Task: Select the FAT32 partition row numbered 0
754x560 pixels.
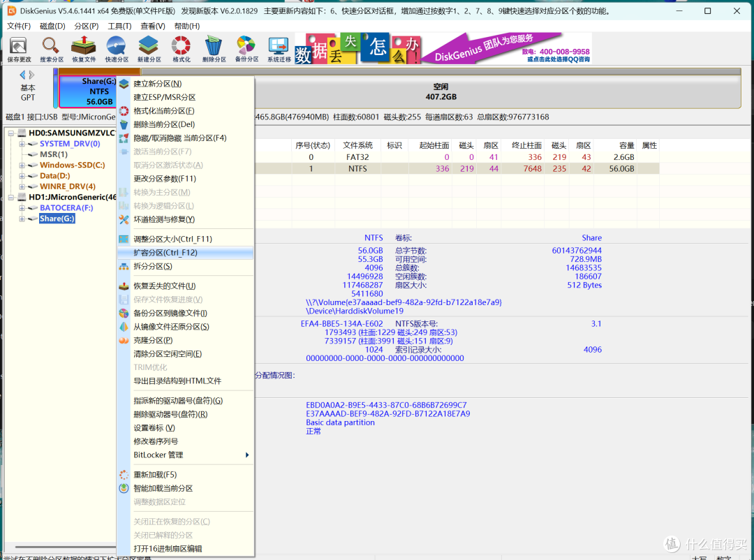Action: pyautogui.click(x=457, y=157)
